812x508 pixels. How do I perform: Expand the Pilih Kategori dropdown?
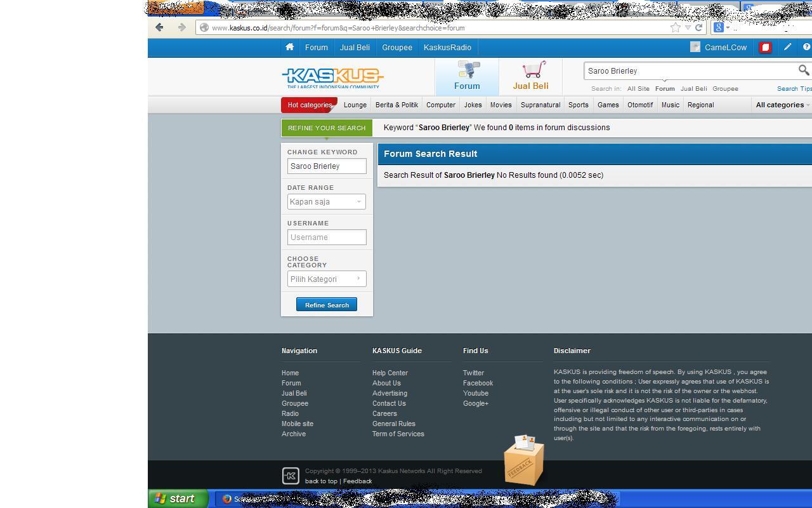pos(327,279)
